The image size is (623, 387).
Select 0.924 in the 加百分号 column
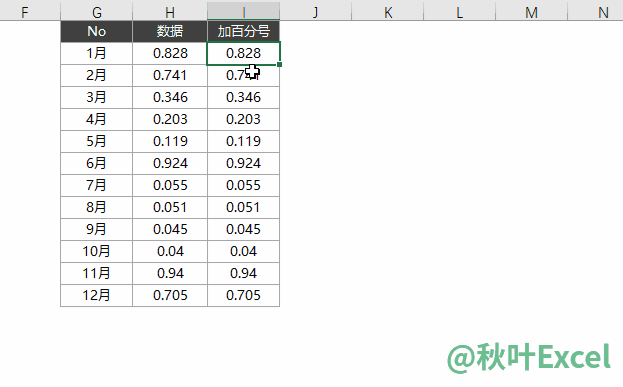pos(244,163)
